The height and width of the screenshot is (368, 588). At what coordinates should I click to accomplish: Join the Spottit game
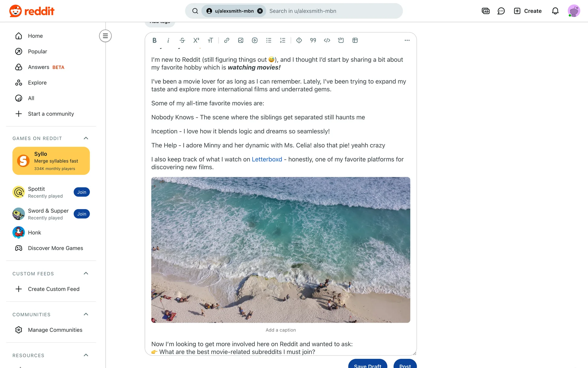pyautogui.click(x=81, y=192)
